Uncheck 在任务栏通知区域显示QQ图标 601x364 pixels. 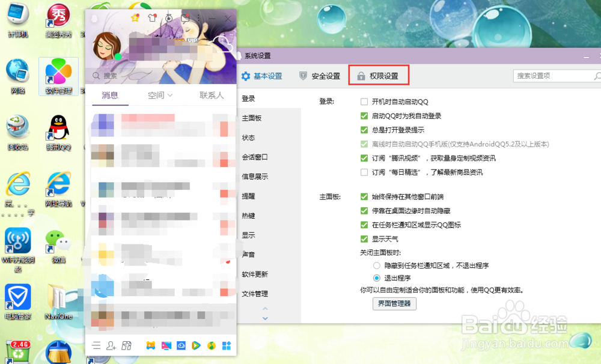(364, 225)
